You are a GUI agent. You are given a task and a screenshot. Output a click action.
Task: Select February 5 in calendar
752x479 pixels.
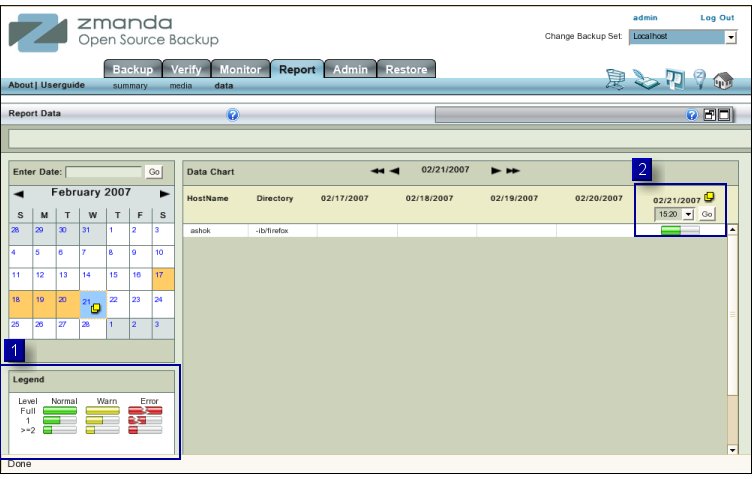pyautogui.click(x=44, y=257)
